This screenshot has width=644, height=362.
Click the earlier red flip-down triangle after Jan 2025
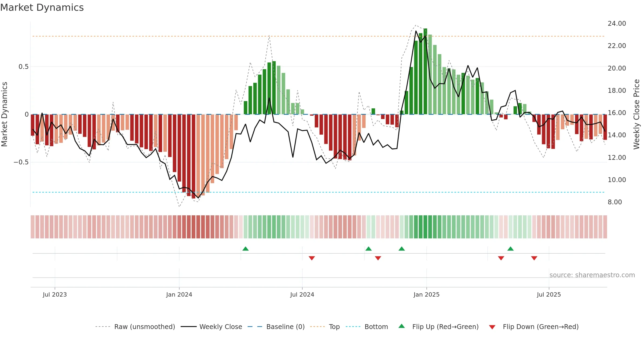(501, 258)
